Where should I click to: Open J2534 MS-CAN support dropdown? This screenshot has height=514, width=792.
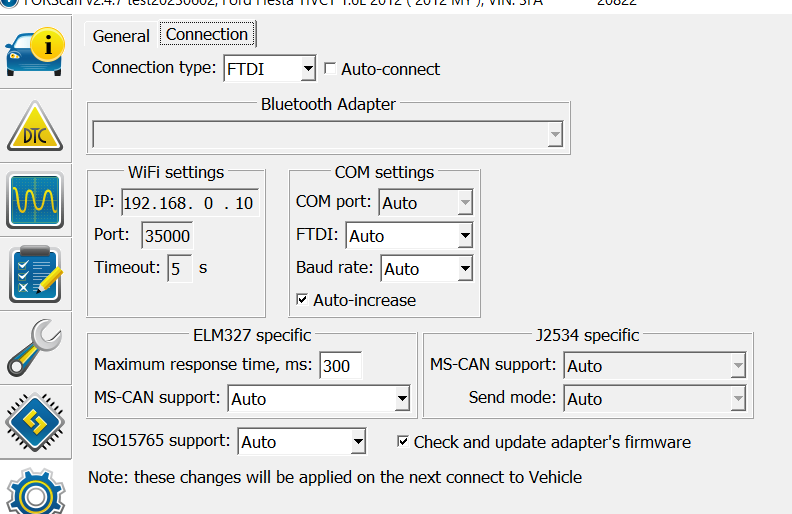pos(655,366)
